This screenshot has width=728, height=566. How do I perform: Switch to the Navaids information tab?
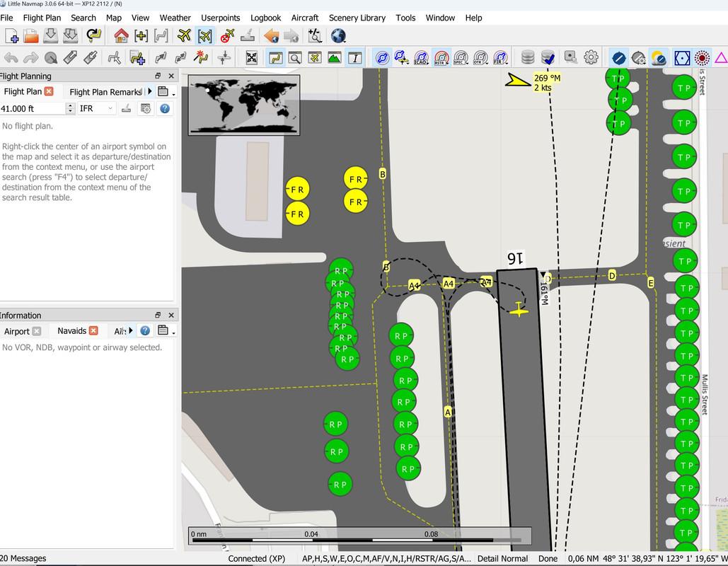click(x=72, y=330)
